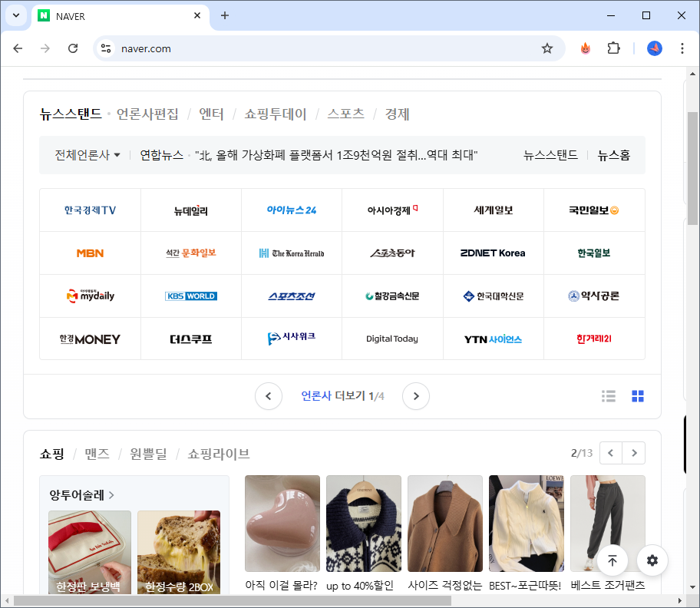Image resolution: width=700 pixels, height=608 pixels.
Task: Select the 언론사편집 tab
Action: [147, 114]
